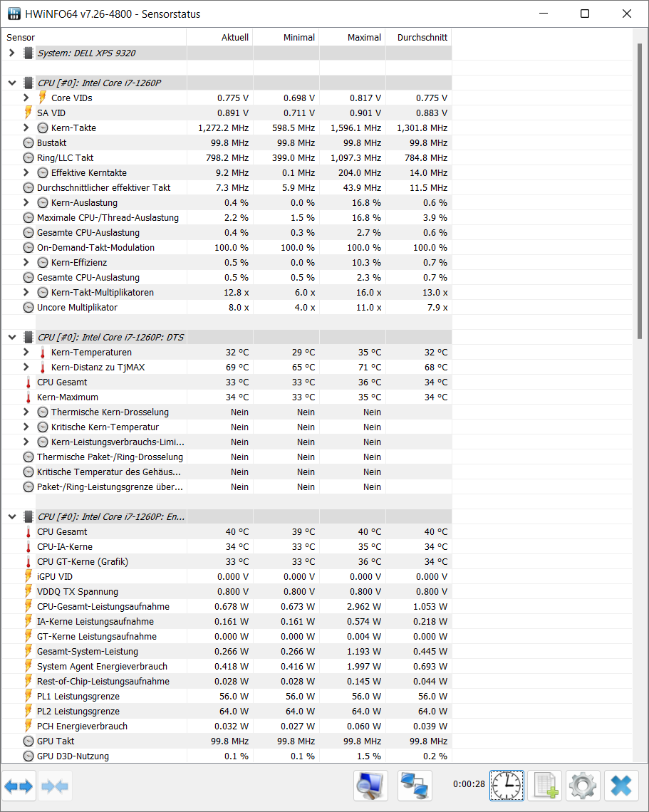Expand the Kritische Kern-Temperatur row
This screenshot has width=649, height=812.
[x=26, y=427]
